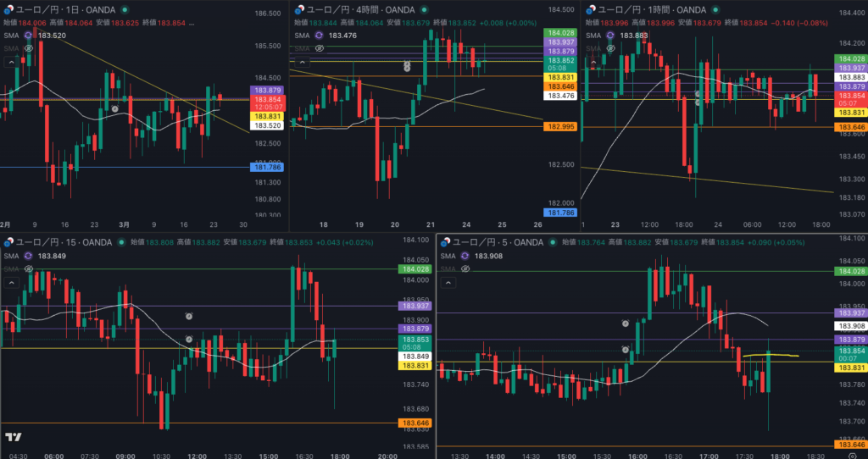Unhide the second SMA in the 15-minute chart
This screenshot has height=459, width=868.
click(29, 268)
